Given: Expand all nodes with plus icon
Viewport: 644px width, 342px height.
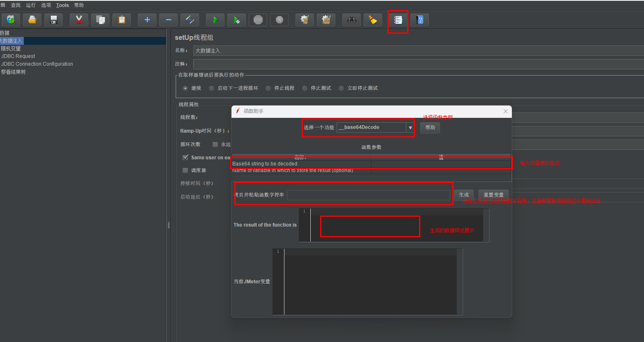Looking at the screenshot, I should [x=147, y=20].
